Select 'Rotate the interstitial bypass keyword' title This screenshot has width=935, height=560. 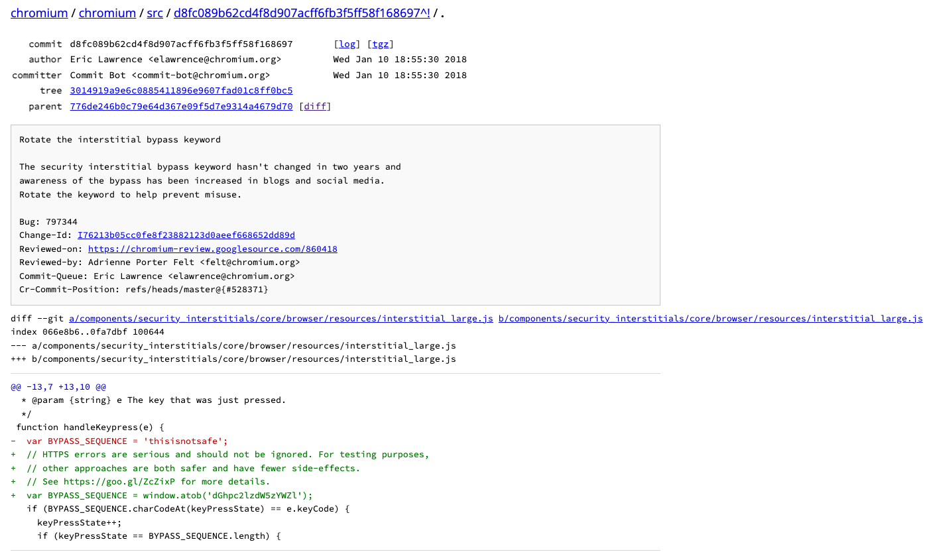tap(120, 140)
